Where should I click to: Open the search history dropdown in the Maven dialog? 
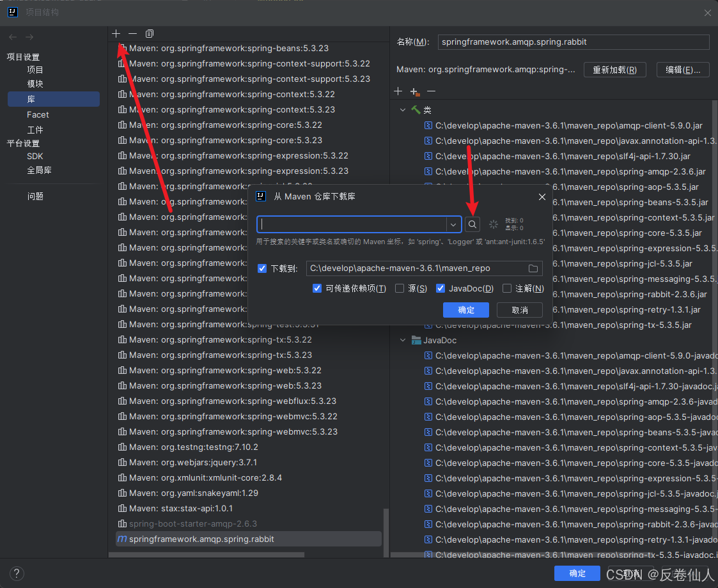coord(453,224)
